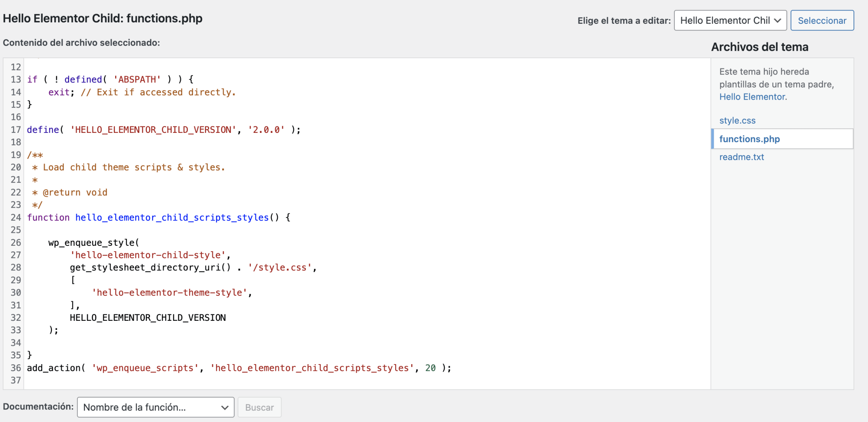The width and height of the screenshot is (868, 422).
Task: Click the add_action line in the editor
Action: click(x=239, y=368)
